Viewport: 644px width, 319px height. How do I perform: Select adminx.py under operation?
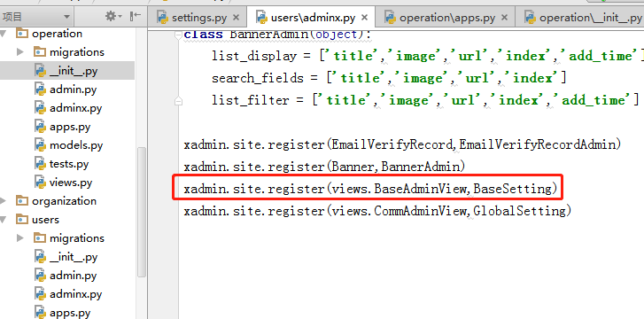(x=75, y=108)
